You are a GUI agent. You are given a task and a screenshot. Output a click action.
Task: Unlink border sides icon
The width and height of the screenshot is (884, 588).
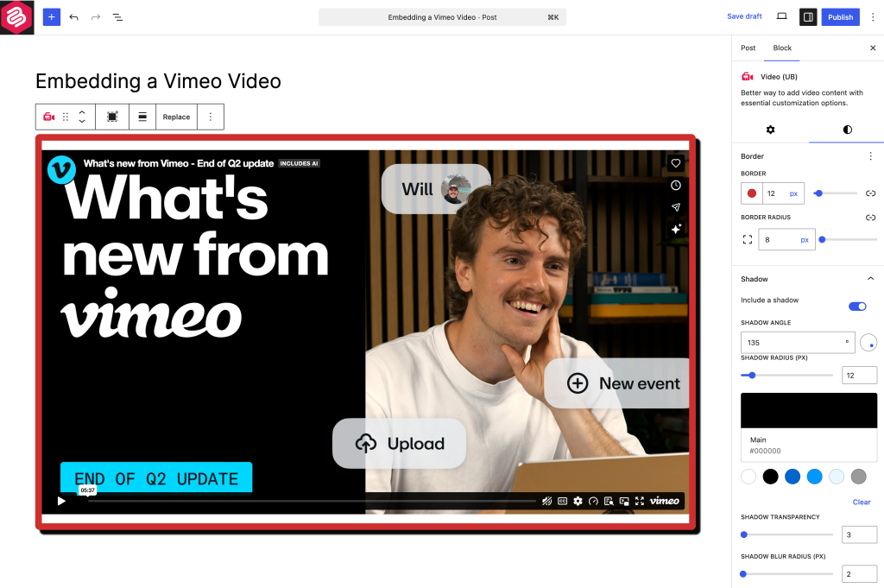coord(870,193)
